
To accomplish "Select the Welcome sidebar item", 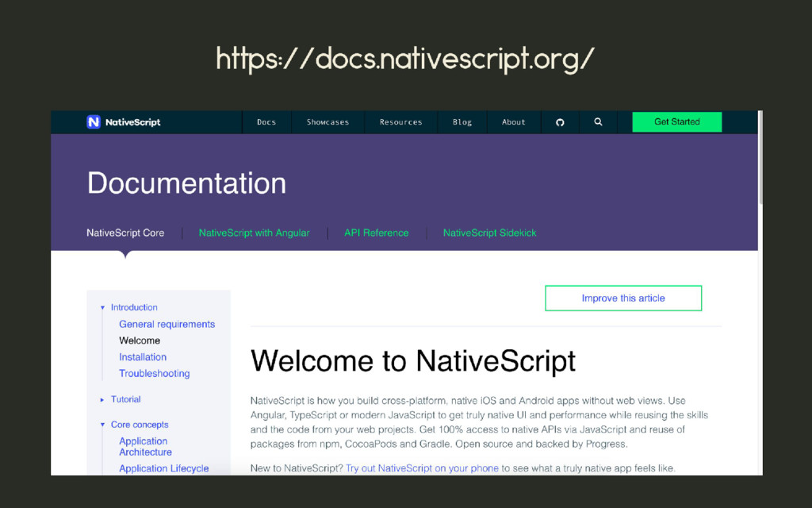I will [140, 341].
